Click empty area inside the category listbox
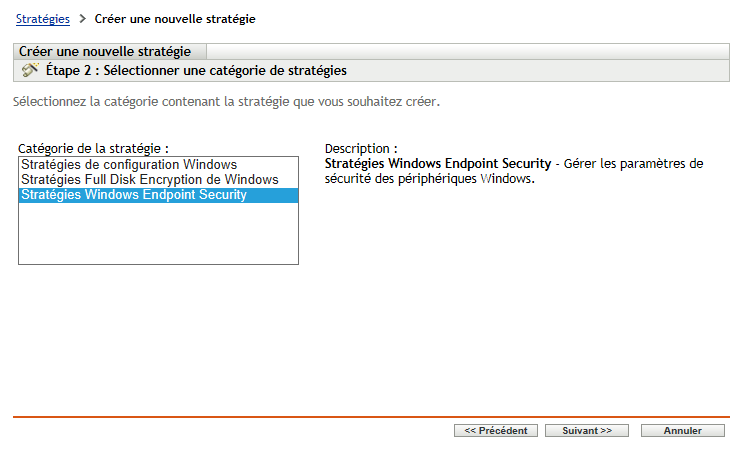Image resolution: width=749 pixels, height=459 pixels. (158, 235)
